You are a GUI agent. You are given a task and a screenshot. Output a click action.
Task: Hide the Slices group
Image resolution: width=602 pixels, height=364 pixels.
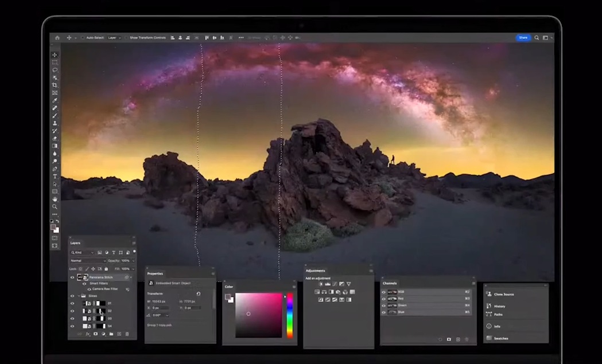[x=72, y=296]
